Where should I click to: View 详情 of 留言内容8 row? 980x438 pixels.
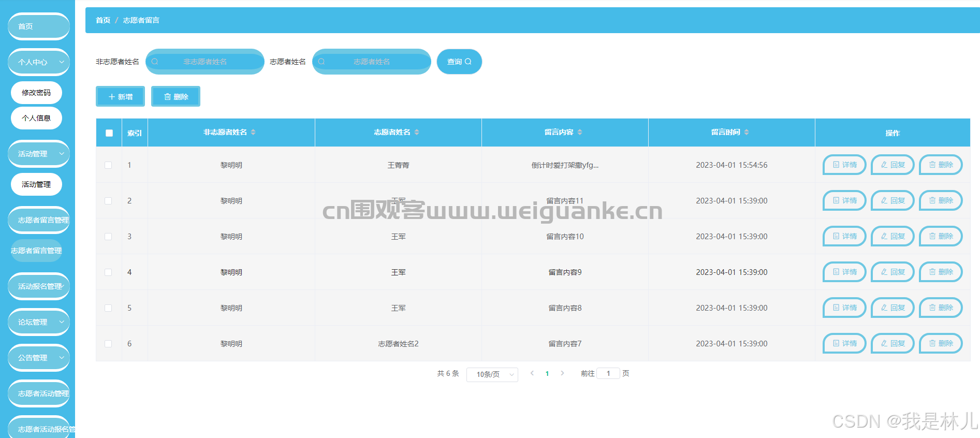[844, 308]
